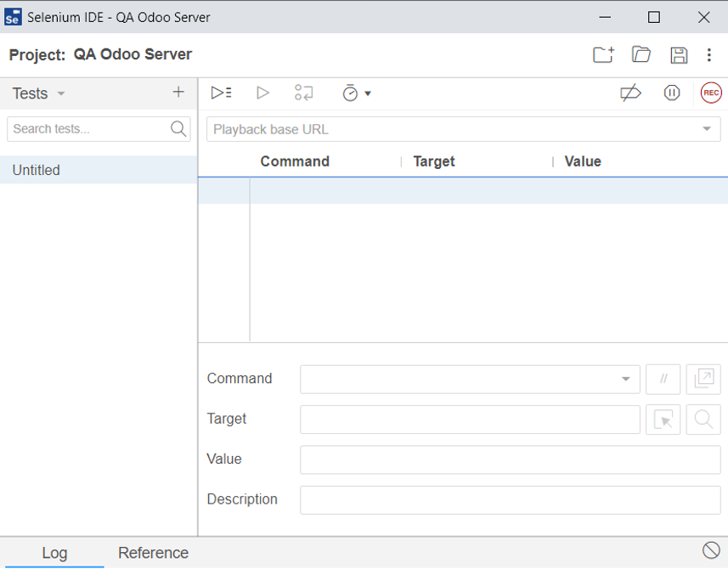Run all tests icon

(222, 93)
